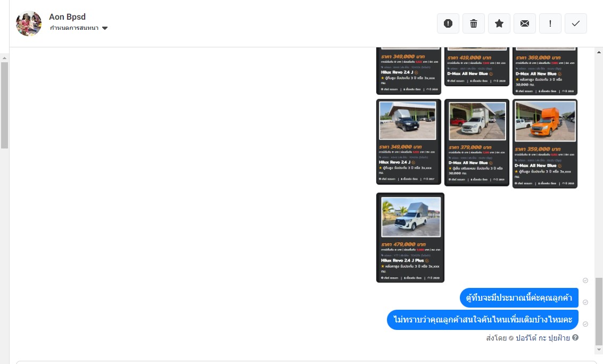Open Aon Bpsd contact name
Screen dimensions: 603x364
(67, 17)
